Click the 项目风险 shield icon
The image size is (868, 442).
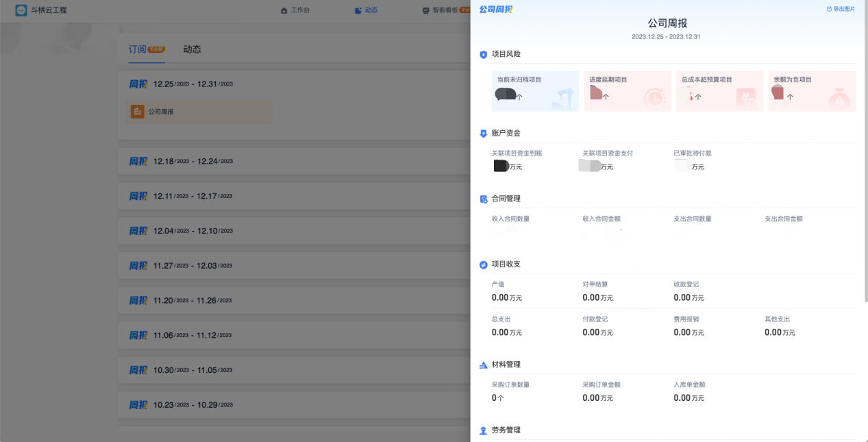(482, 53)
